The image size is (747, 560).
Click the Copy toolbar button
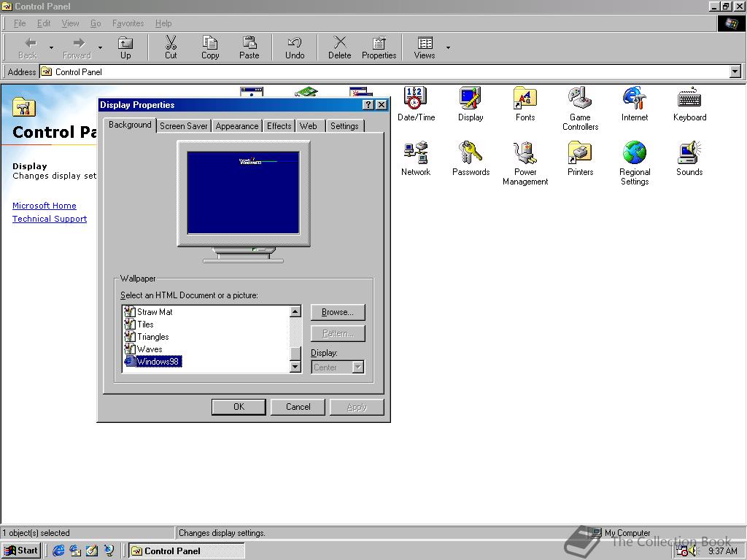(x=210, y=47)
